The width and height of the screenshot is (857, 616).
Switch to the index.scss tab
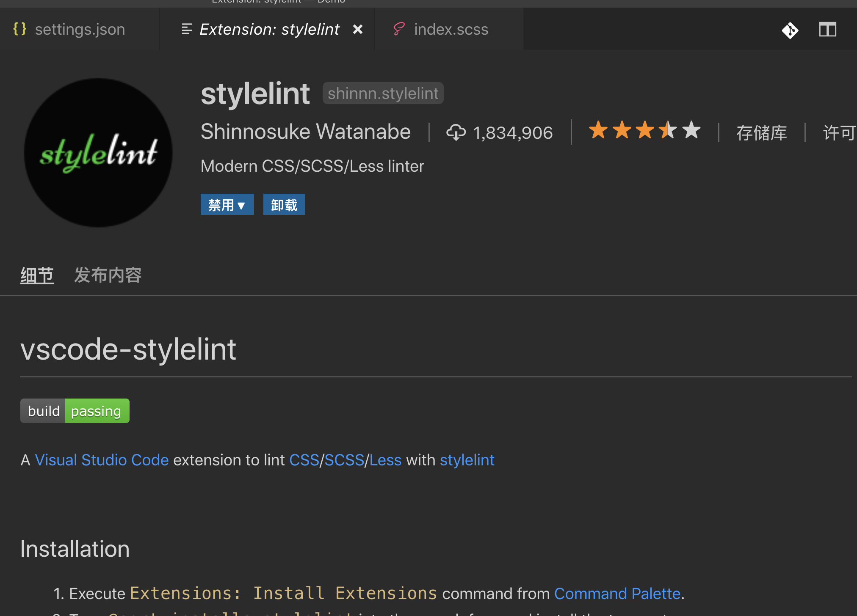click(451, 29)
